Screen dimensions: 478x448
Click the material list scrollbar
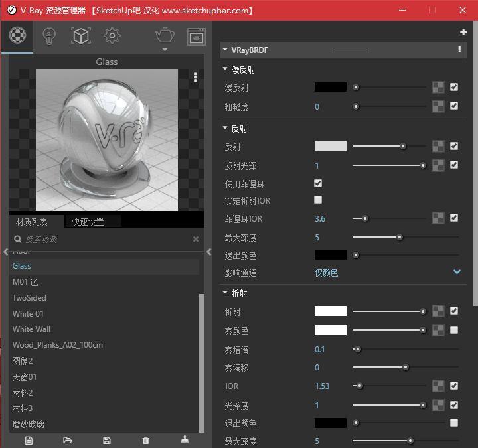point(202,363)
